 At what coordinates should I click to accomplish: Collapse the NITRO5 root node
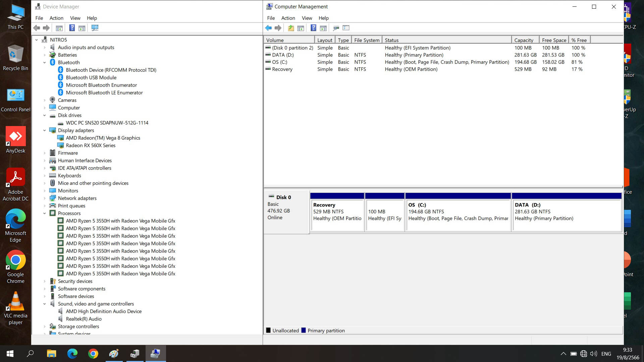(37, 40)
